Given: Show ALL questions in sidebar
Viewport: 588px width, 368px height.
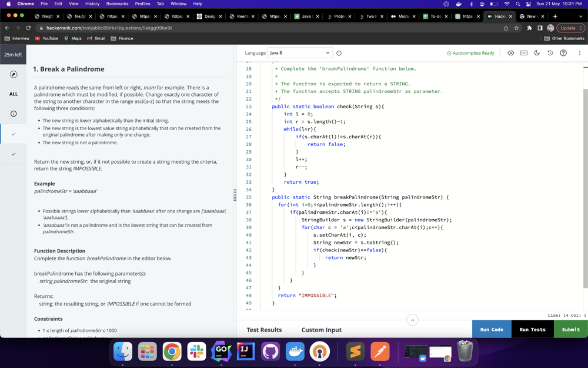Looking at the screenshot, I should [14, 94].
